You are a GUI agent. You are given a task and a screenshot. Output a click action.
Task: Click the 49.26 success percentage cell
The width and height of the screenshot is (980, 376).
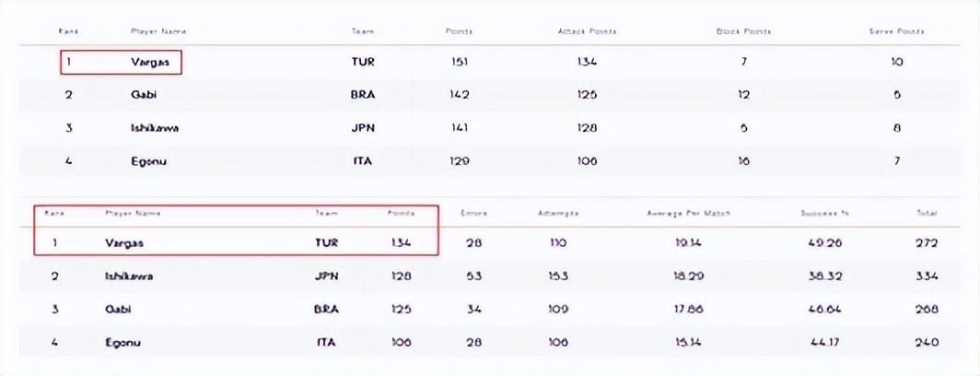point(822,243)
